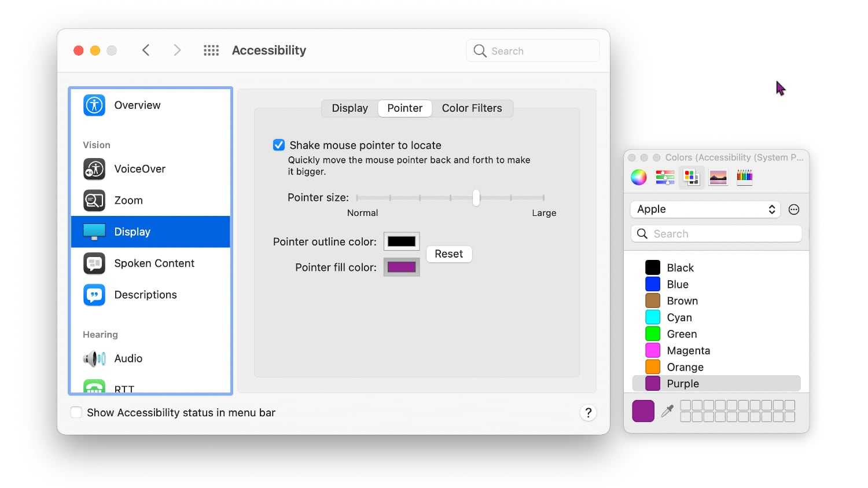Image resolution: width=868 pixels, height=488 pixels.
Task: Open the options menu beside the palette dropdown
Action: coord(793,209)
